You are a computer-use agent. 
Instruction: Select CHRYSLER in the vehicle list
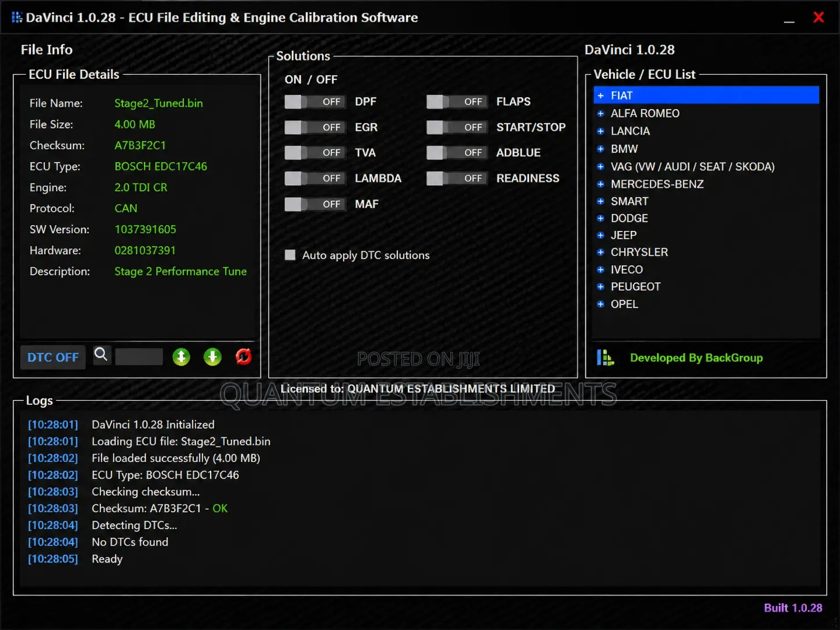(639, 252)
